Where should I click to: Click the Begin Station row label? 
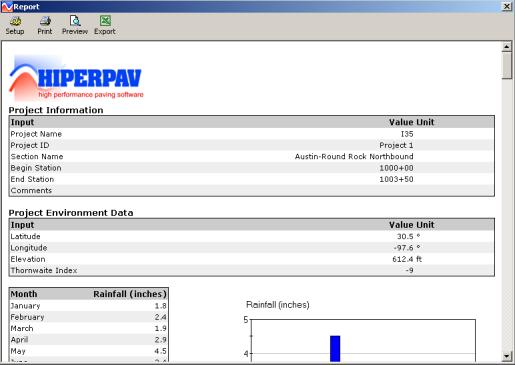pos(36,168)
